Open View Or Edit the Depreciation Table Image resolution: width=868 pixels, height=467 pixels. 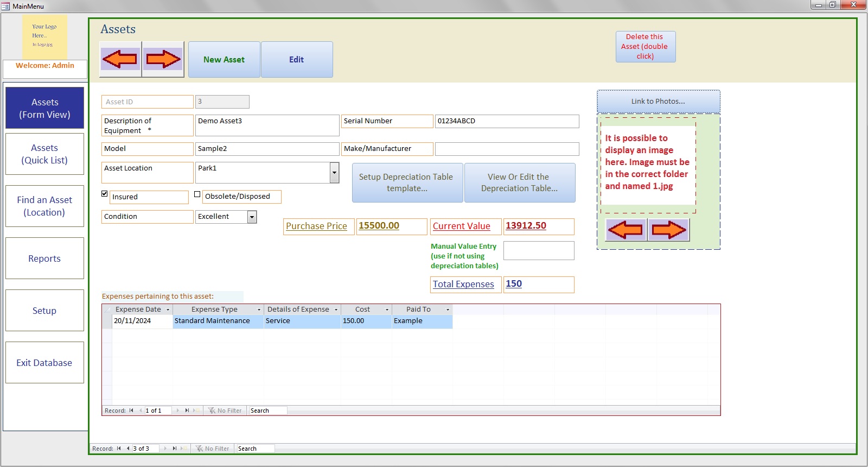pyautogui.click(x=519, y=182)
